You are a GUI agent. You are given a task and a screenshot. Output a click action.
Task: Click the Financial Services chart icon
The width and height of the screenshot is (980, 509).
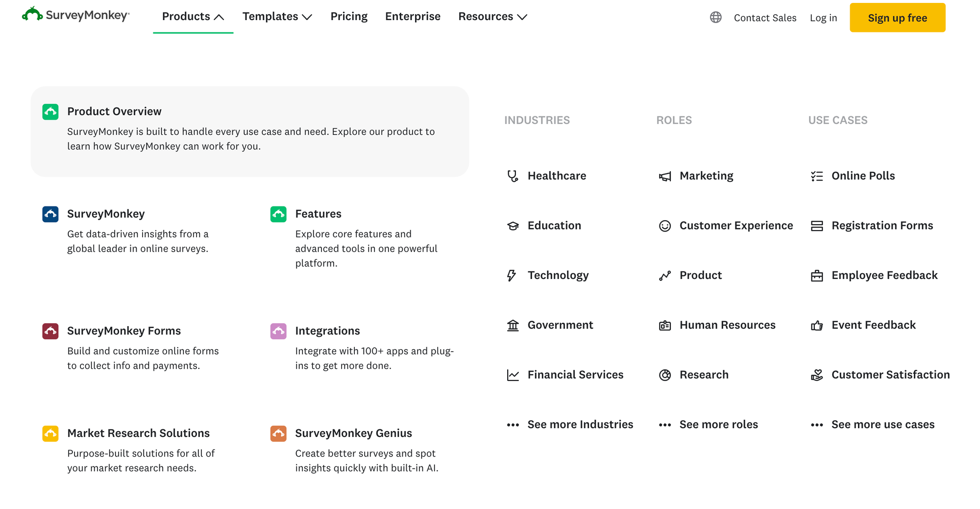513,374
